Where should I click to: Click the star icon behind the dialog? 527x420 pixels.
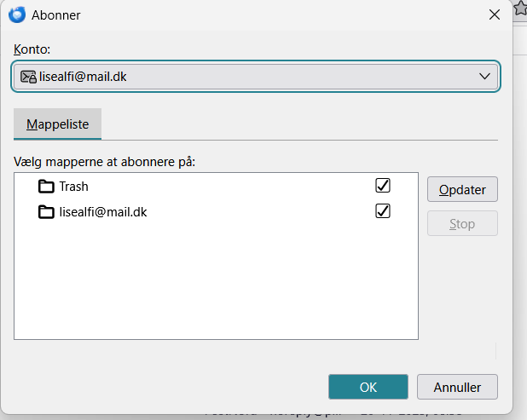coord(520,10)
